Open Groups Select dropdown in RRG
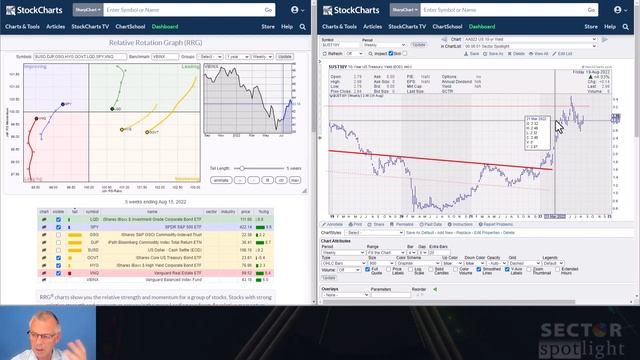 click(x=210, y=57)
